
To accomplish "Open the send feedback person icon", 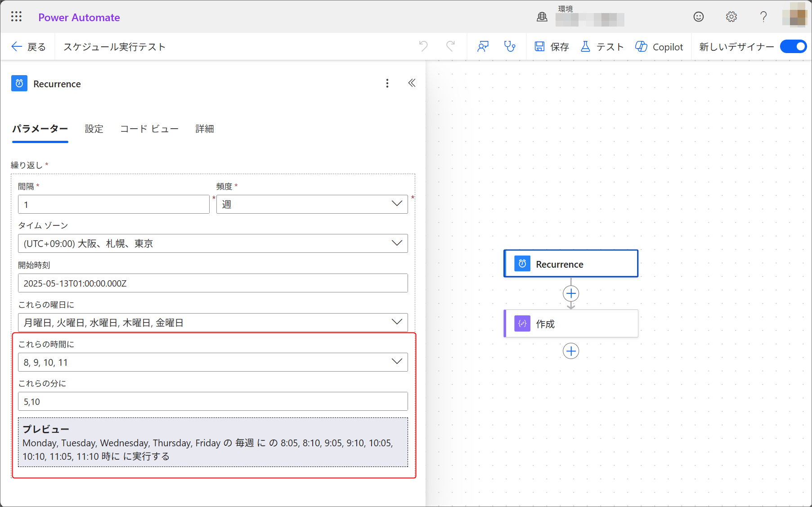I will (483, 46).
